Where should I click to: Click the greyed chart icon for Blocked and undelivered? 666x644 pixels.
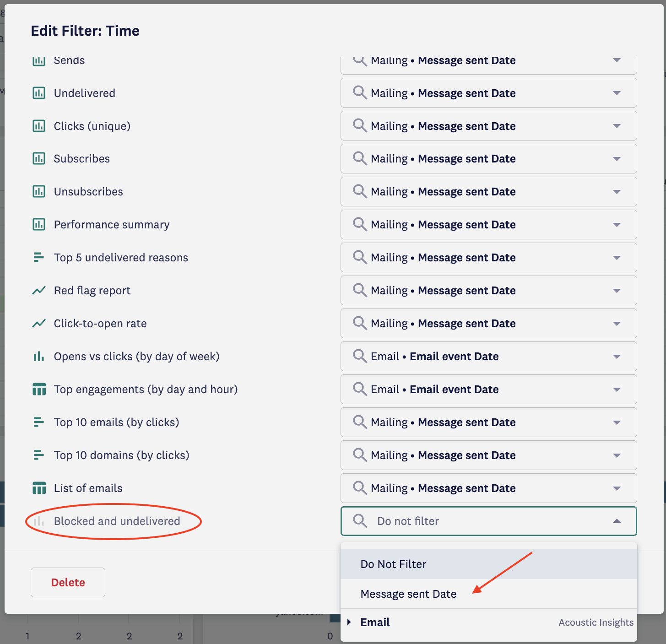coord(39,521)
